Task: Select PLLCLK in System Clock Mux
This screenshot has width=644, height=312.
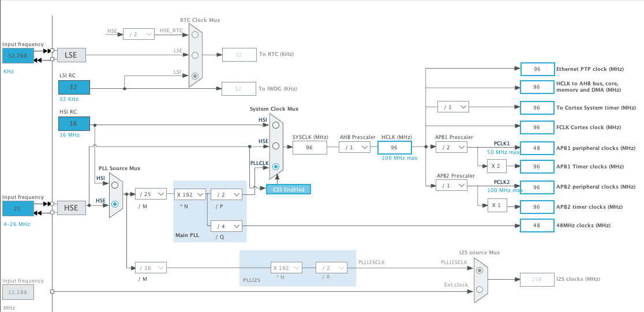Action: point(276,167)
